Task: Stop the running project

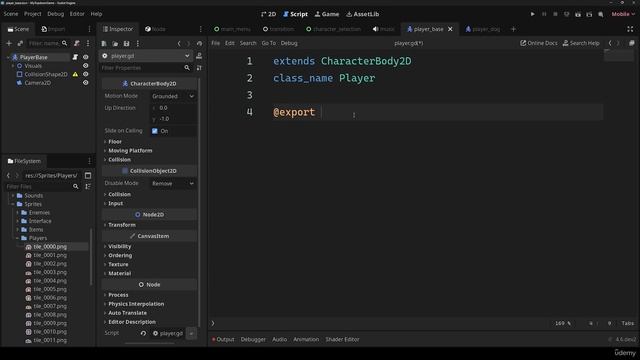Action: click(555, 14)
